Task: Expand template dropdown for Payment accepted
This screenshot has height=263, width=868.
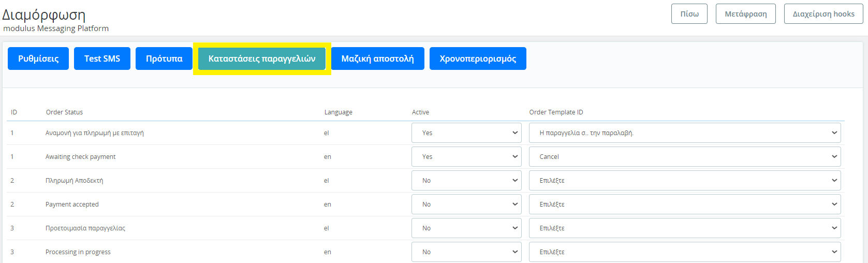Action: point(684,204)
